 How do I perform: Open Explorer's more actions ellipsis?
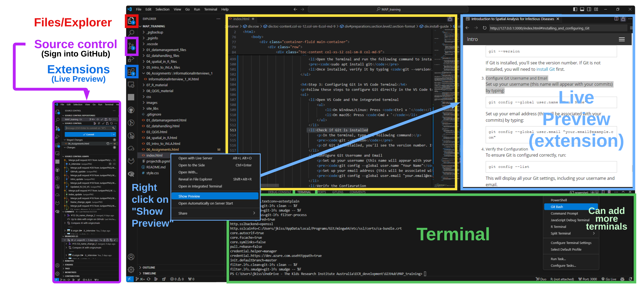(218, 19)
